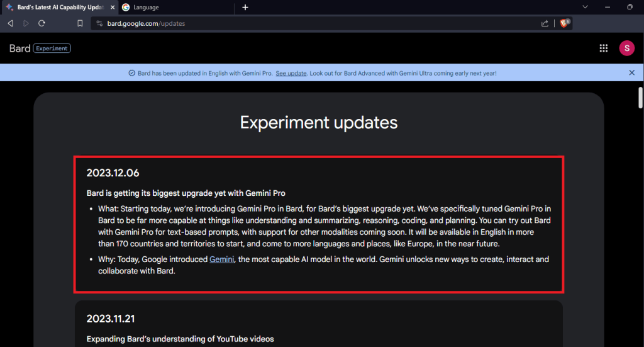644x347 pixels.
Task: Dismiss the Gemini Pro update banner
Action: (x=631, y=73)
